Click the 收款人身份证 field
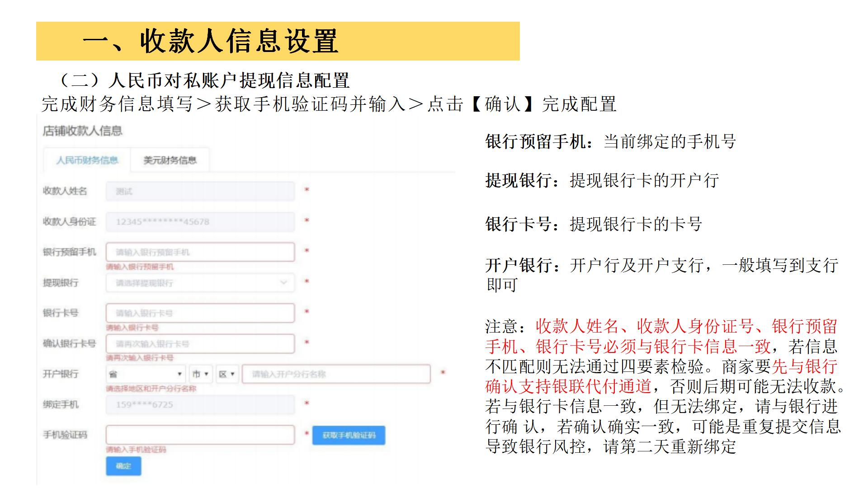The image size is (868, 488). (200, 222)
